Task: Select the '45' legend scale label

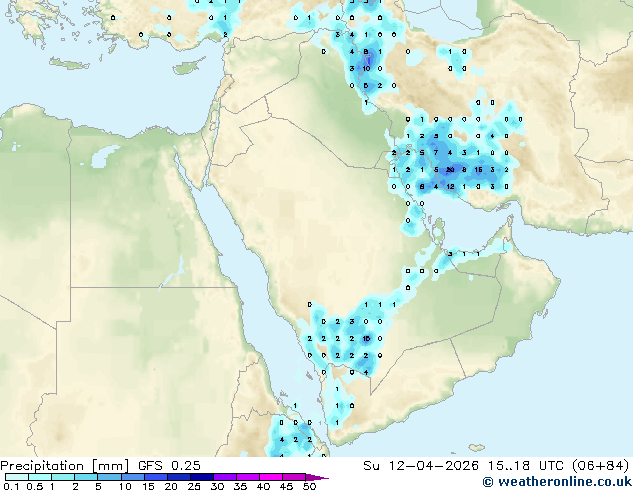Action: (x=287, y=486)
